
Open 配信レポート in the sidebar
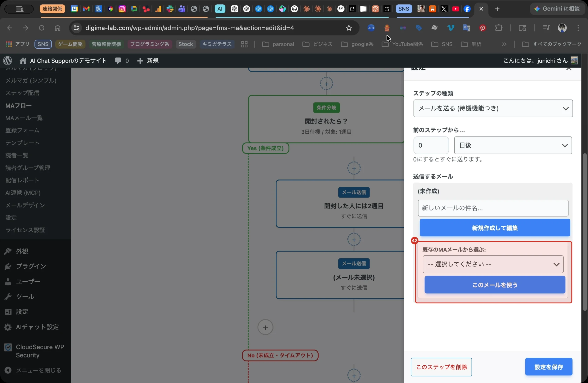tap(22, 180)
